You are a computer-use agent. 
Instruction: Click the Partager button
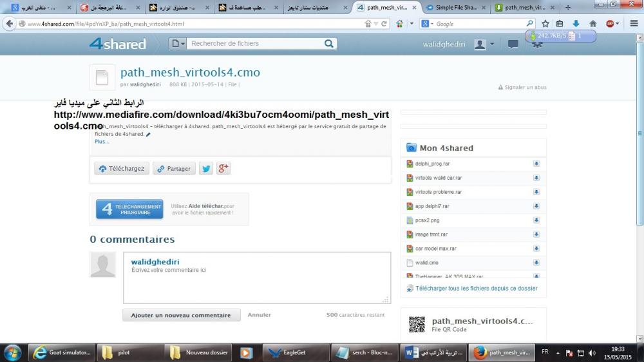click(x=174, y=169)
